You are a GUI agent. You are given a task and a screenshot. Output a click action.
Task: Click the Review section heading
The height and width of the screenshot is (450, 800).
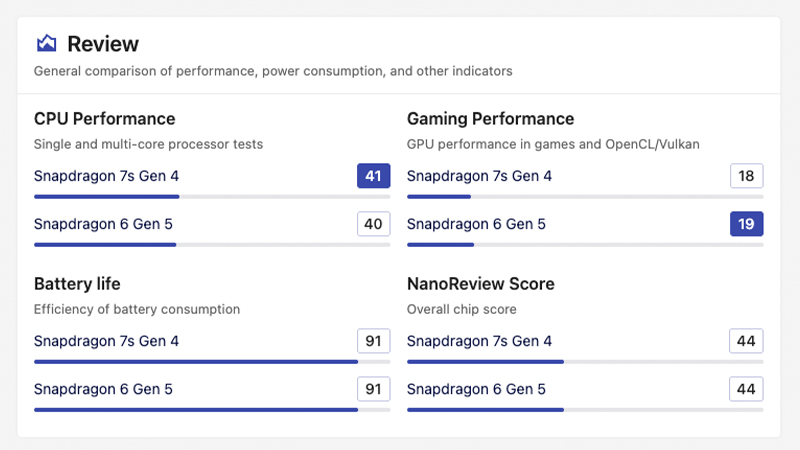pyautogui.click(x=103, y=44)
